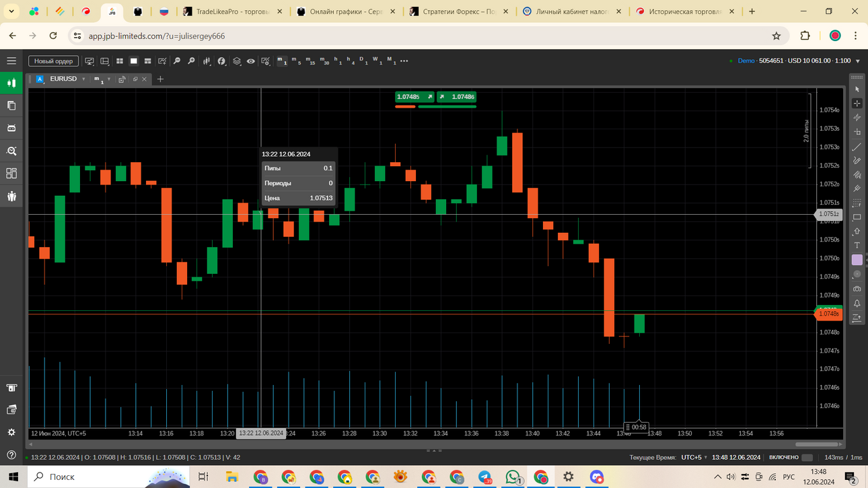Open Telegram from the taskbar
868x488 pixels.
(484, 477)
